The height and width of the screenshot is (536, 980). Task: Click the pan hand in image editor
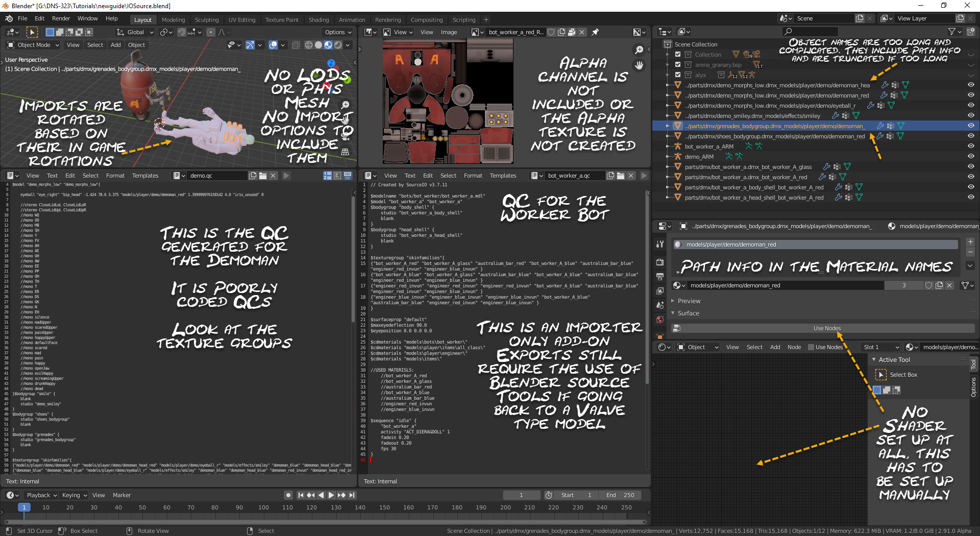pos(639,65)
